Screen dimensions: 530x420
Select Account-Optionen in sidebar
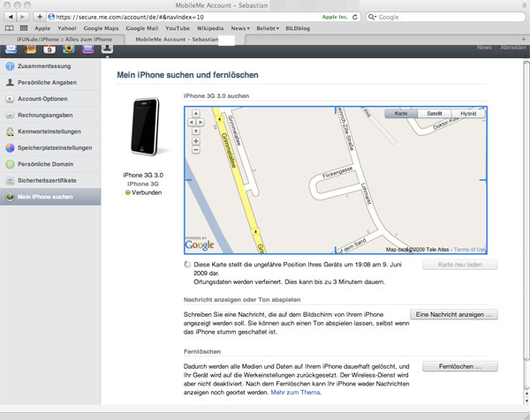(50, 99)
